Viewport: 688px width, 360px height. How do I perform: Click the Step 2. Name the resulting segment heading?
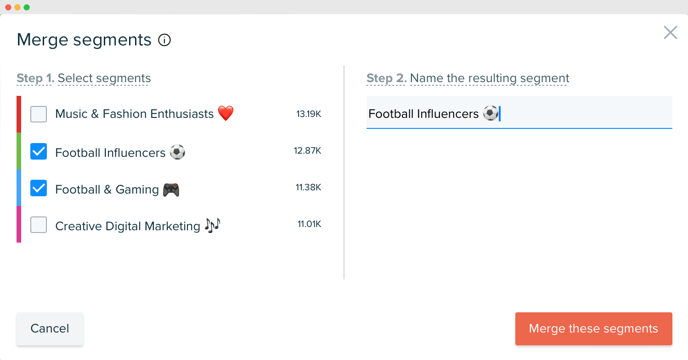pos(468,78)
